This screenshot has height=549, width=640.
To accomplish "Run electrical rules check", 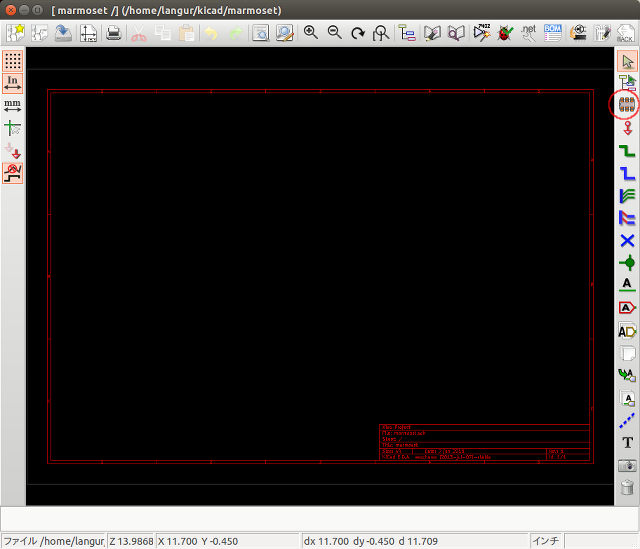I will tap(505, 33).
